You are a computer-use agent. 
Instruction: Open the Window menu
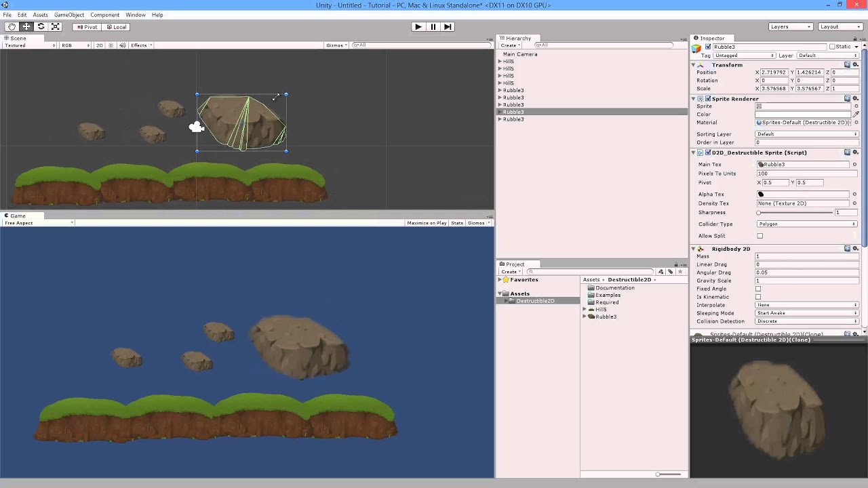click(x=135, y=14)
